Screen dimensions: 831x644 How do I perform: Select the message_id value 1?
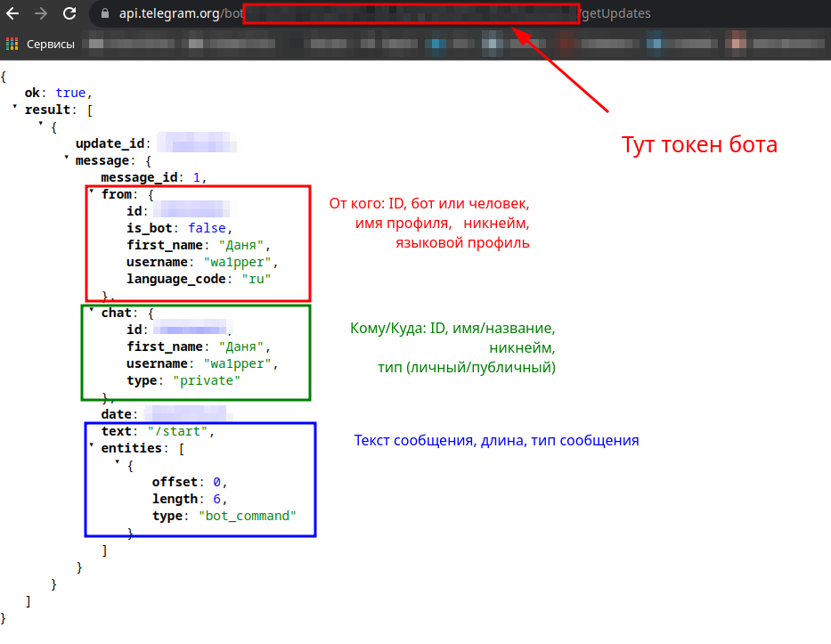(197, 177)
